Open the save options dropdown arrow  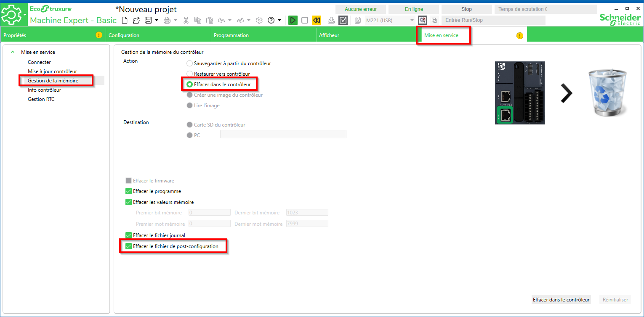point(157,20)
